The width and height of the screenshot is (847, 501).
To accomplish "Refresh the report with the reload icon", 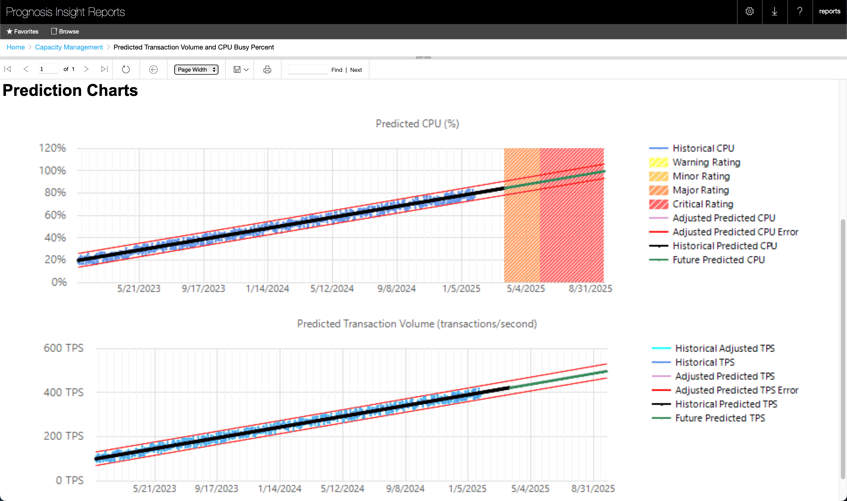I will (x=126, y=70).
